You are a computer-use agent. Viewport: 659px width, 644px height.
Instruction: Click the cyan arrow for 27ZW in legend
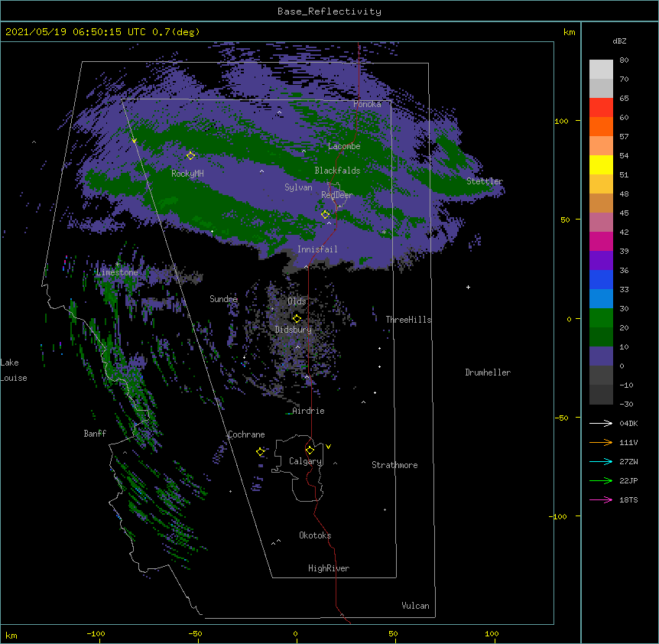[601, 461]
